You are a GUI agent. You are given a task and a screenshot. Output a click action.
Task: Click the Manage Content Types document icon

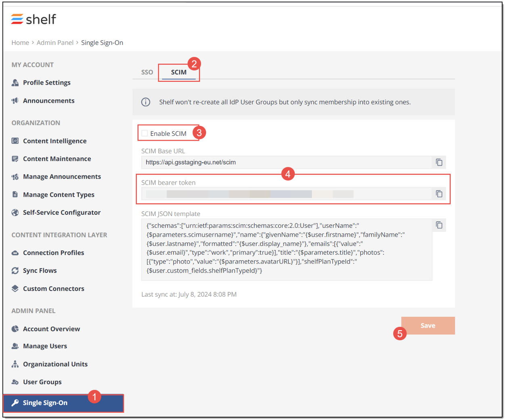click(x=15, y=195)
